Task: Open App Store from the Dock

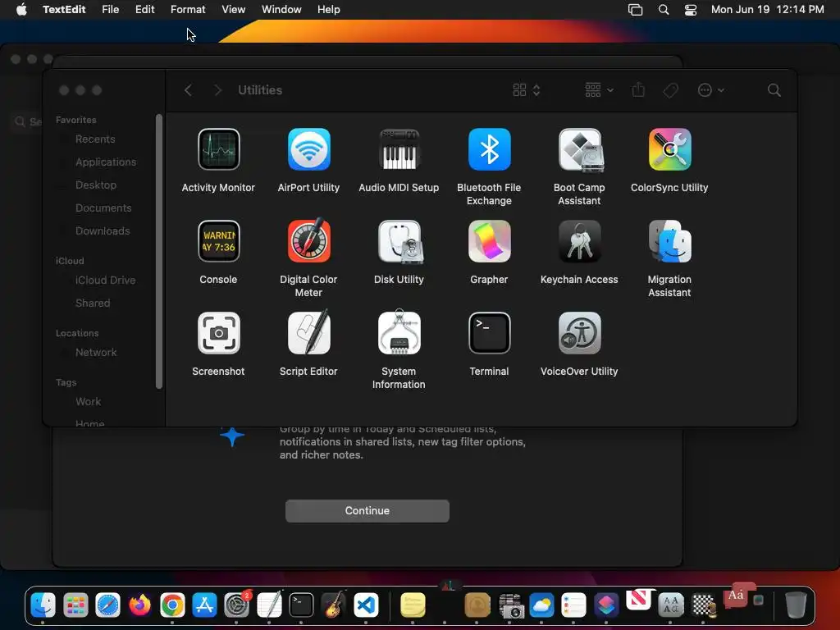Action: 204,605
